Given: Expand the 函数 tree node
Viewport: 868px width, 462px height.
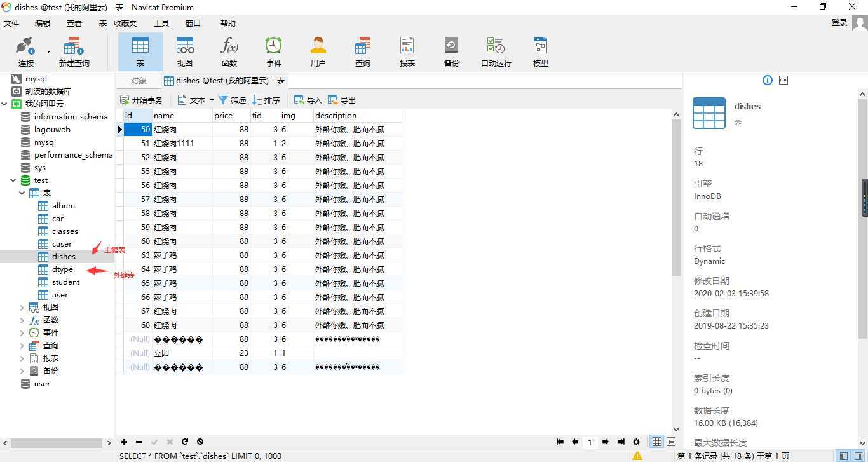Looking at the screenshot, I should [x=22, y=320].
